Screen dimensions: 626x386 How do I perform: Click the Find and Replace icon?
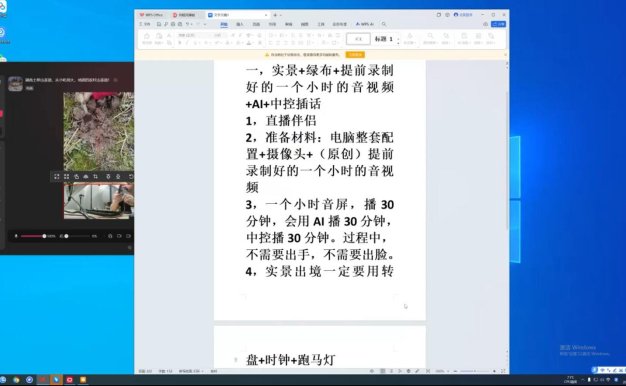tap(430, 38)
